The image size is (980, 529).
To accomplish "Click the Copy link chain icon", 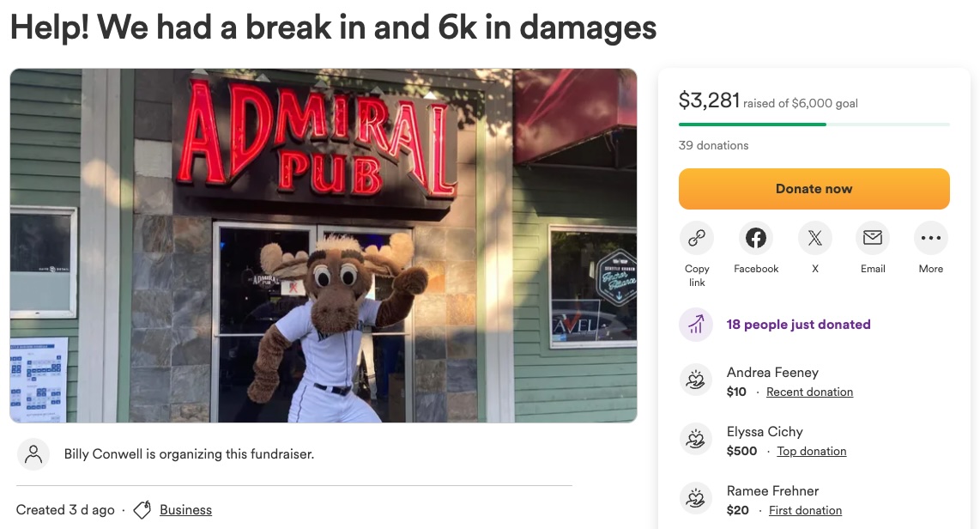I will [x=696, y=238].
